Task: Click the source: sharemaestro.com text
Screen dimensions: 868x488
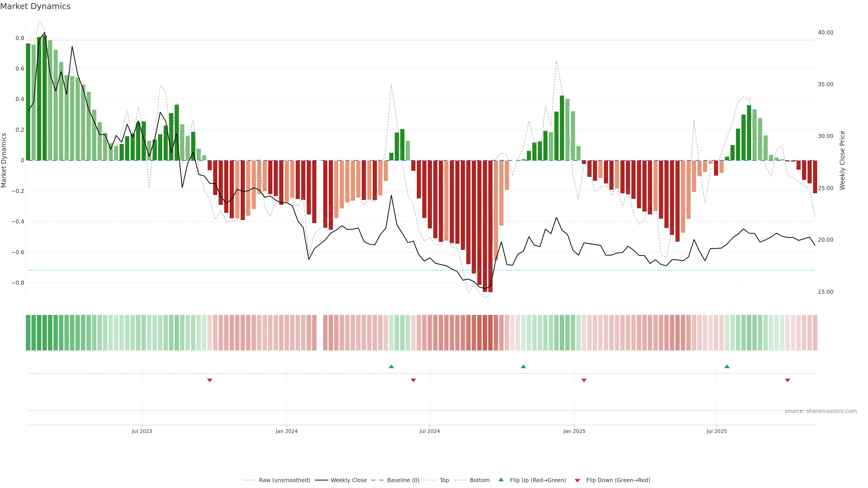Action: coord(821,411)
